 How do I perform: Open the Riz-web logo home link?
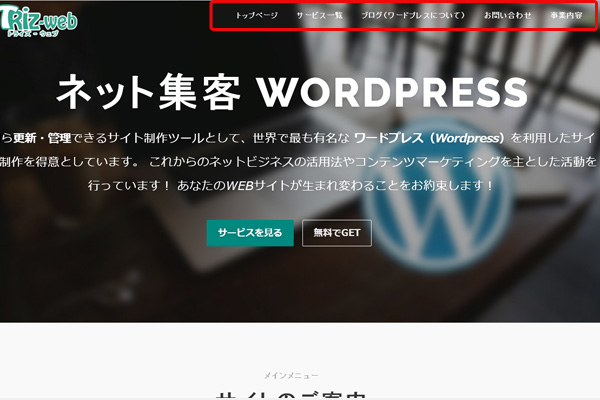pyautogui.click(x=38, y=22)
